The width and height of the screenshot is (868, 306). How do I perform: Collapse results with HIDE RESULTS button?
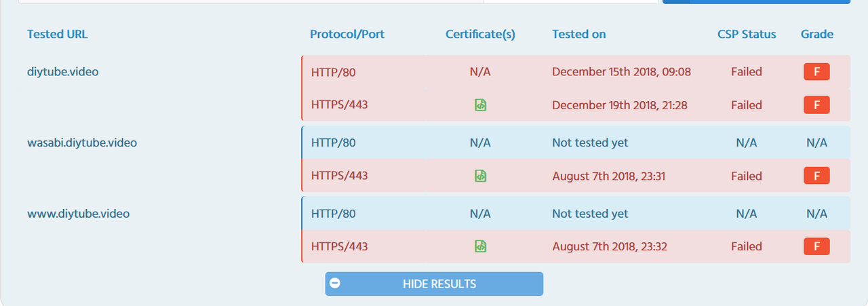[x=439, y=284]
